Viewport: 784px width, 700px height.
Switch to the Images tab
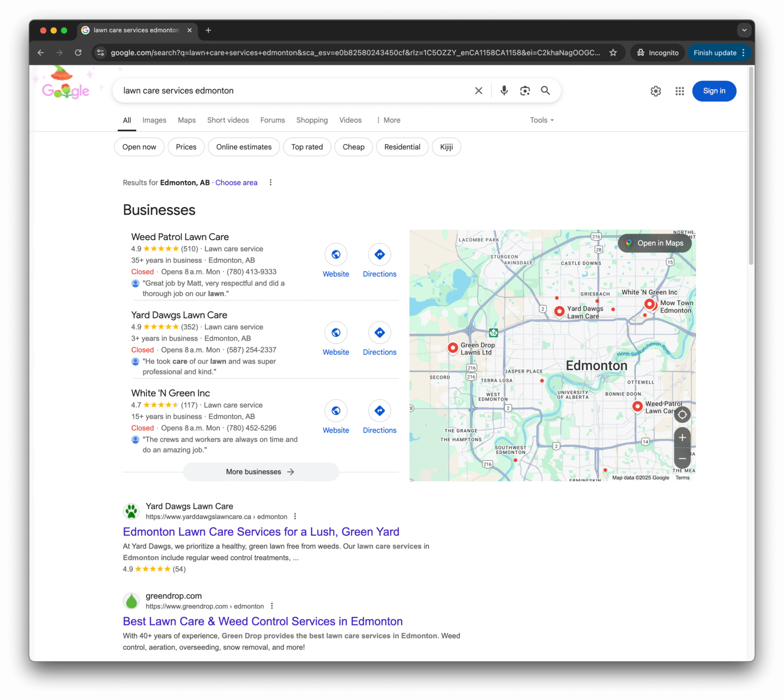pyautogui.click(x=154, y=120)
